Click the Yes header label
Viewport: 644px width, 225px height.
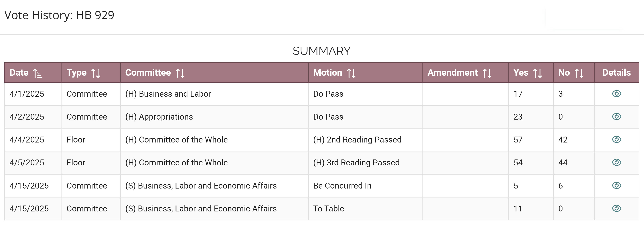tap(521, 73)
